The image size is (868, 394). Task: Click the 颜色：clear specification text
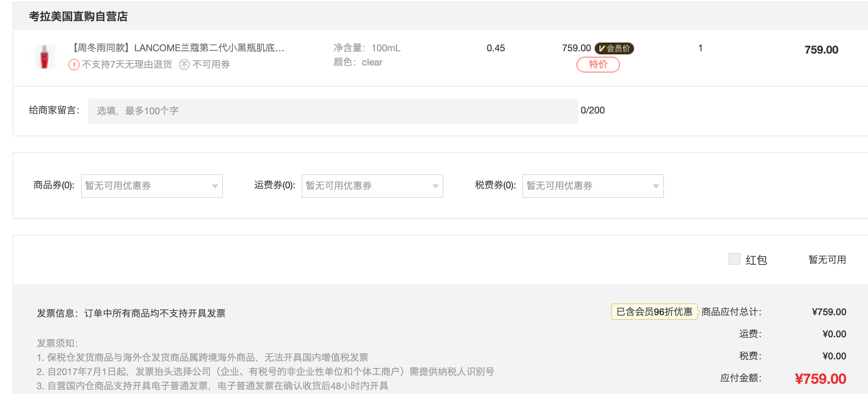(x=358, y=62)
